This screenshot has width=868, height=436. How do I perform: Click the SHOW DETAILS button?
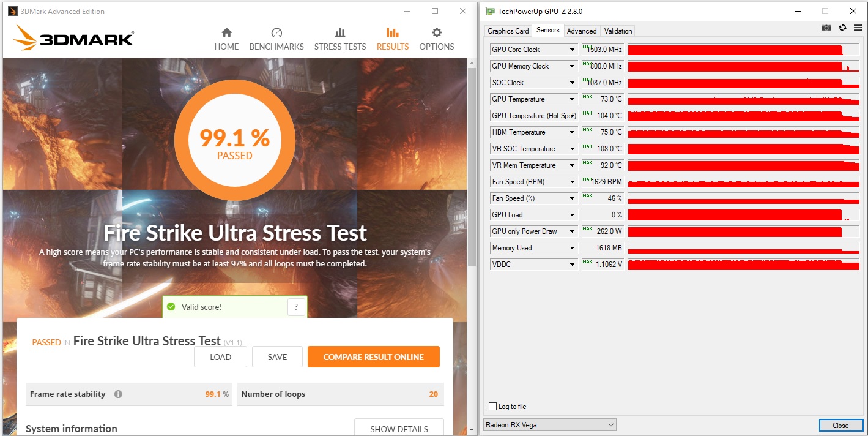pyautogui.click(x=399, y=427)
